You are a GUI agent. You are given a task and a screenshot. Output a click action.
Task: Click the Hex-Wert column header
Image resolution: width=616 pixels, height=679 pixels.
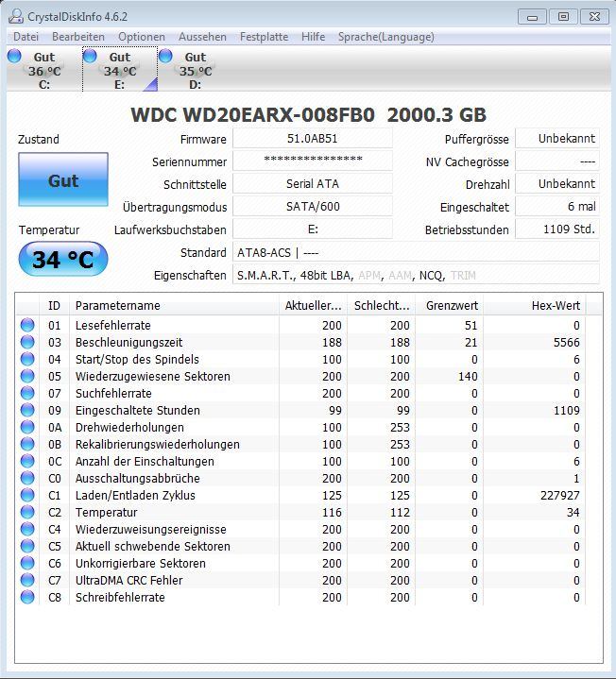point(535,306)
